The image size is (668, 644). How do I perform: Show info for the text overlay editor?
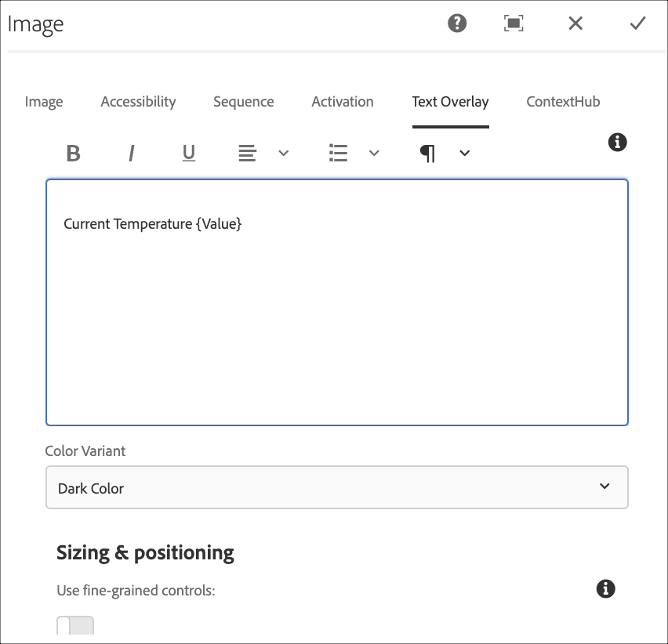tap(618, 142)
